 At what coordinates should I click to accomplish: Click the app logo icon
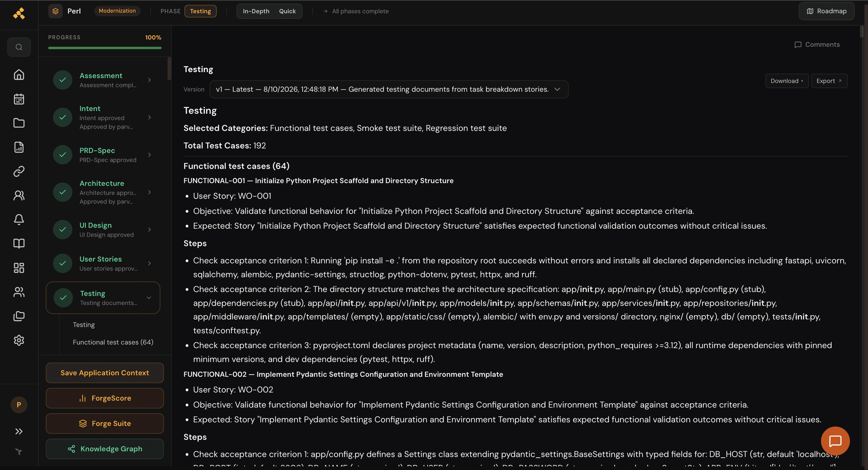click(x=19, y=13)
